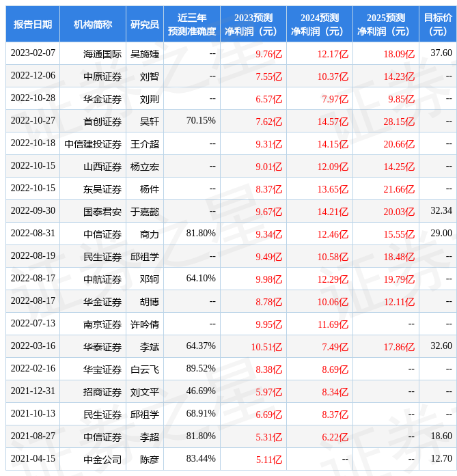The image size is (457, 476).
Task: Click the 报告日期 column header
Action: (33, 25)
